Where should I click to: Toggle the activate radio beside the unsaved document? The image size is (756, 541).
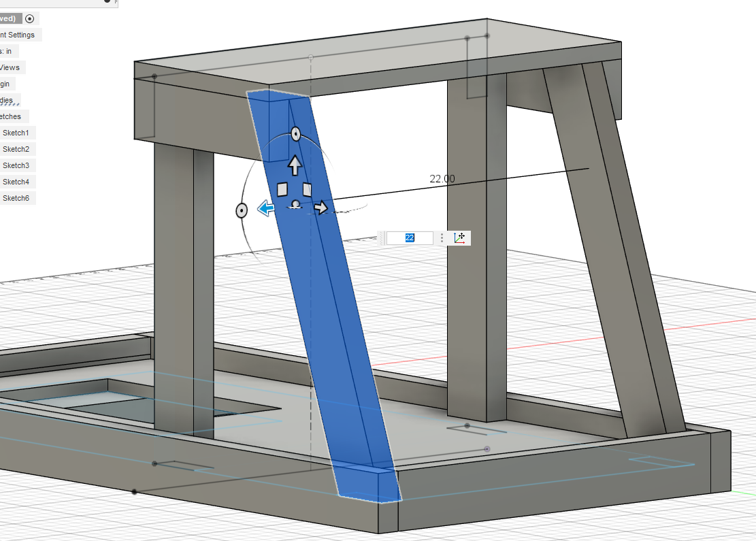click(x=29, y=18)
